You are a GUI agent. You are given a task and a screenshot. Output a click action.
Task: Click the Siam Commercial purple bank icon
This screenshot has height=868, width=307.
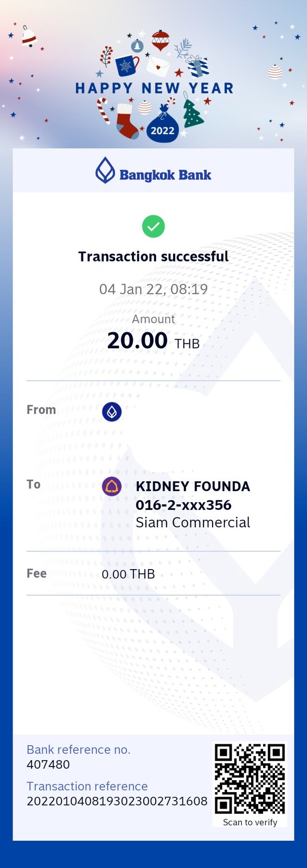(112, 486)
